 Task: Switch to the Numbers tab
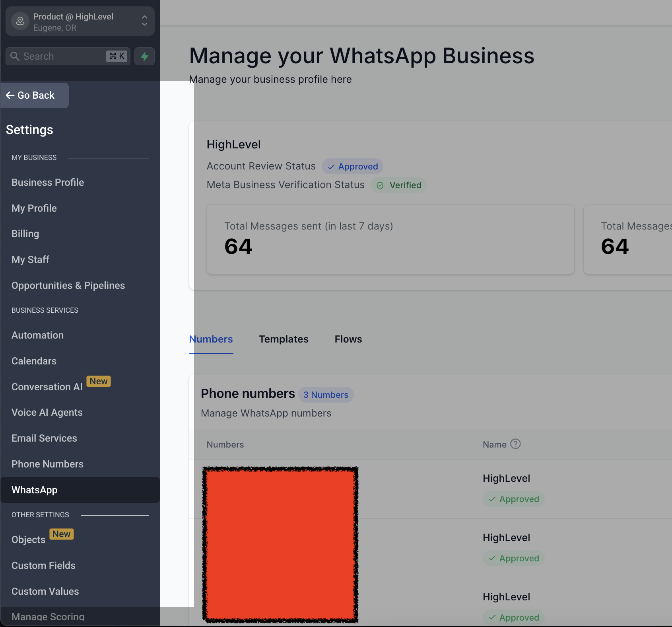211,339
